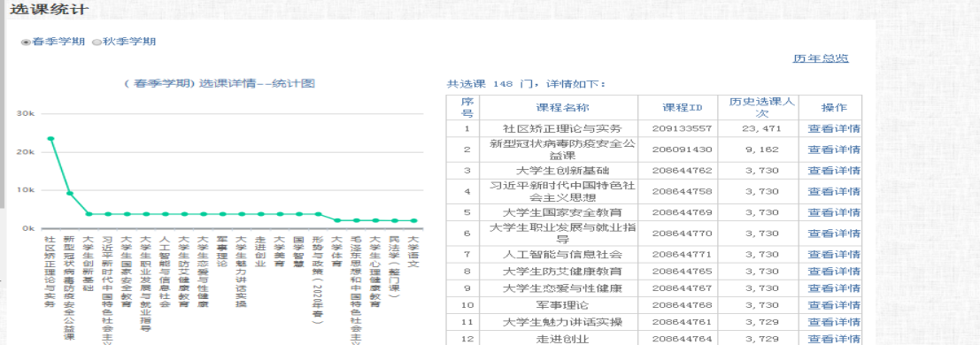Open 查看详情 for 人工智能与信息社会

tap(833, 255)
